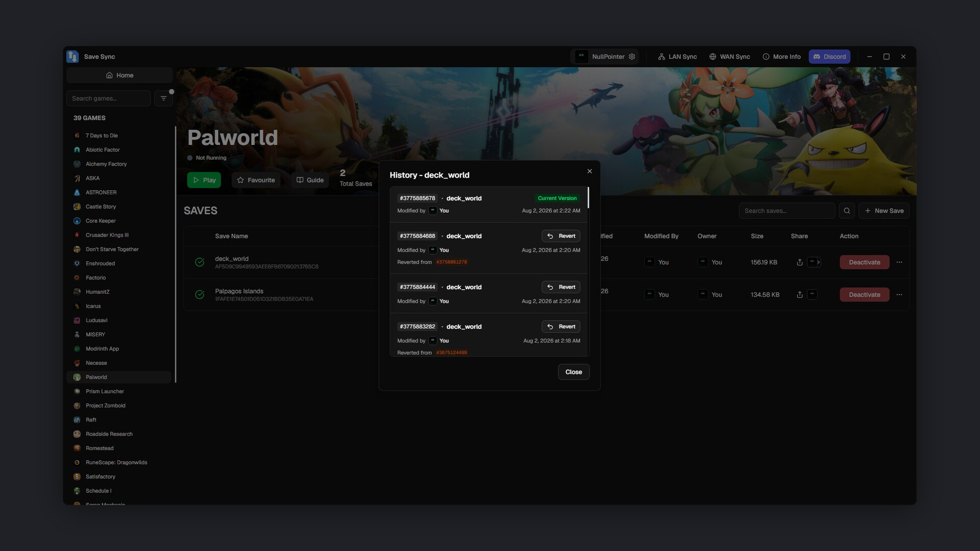This screenshot has width=980, height=551.
Task: Open More Info
Action: (781, 57)
